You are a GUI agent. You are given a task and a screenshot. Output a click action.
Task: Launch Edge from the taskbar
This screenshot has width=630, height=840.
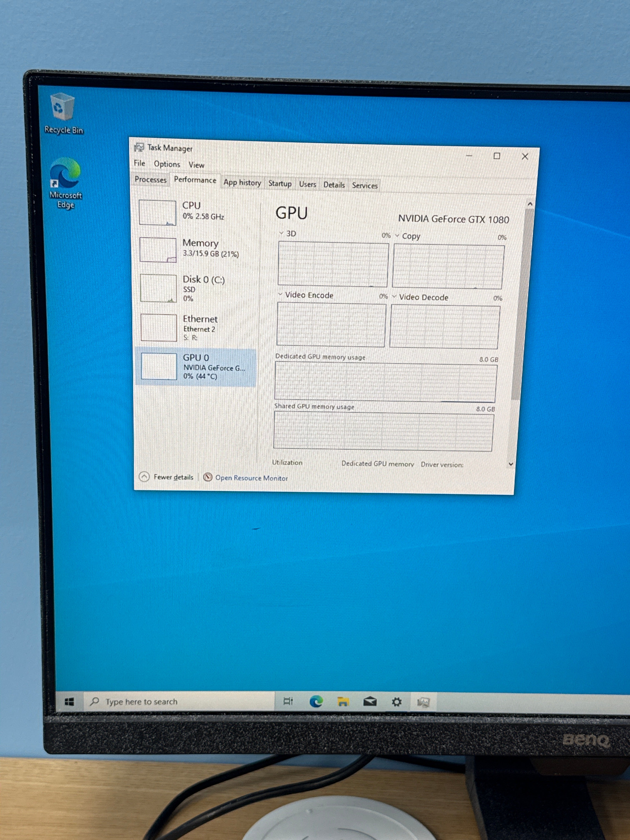[x=316, y=701]
